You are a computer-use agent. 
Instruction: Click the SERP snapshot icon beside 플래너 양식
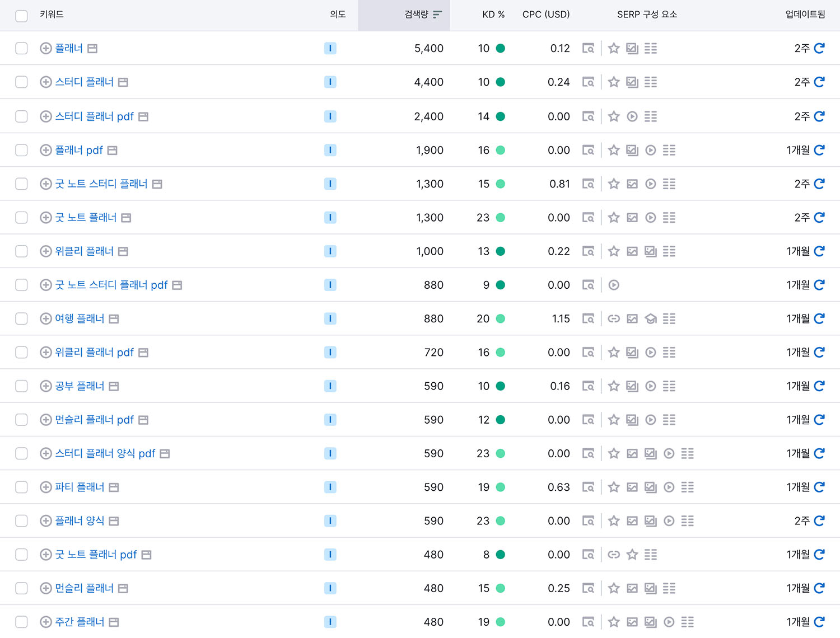coord(114,521)
